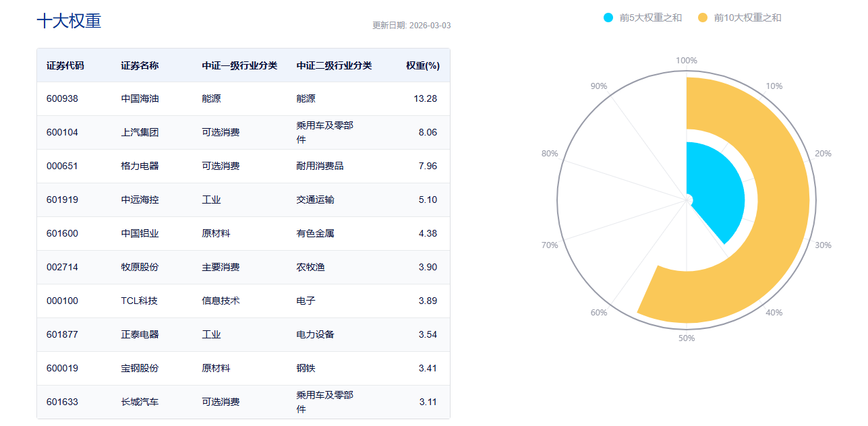Screen dimensions: 868x426
Task: Select the yellow top-10 weight ring in chart
Action: point(781,202)
